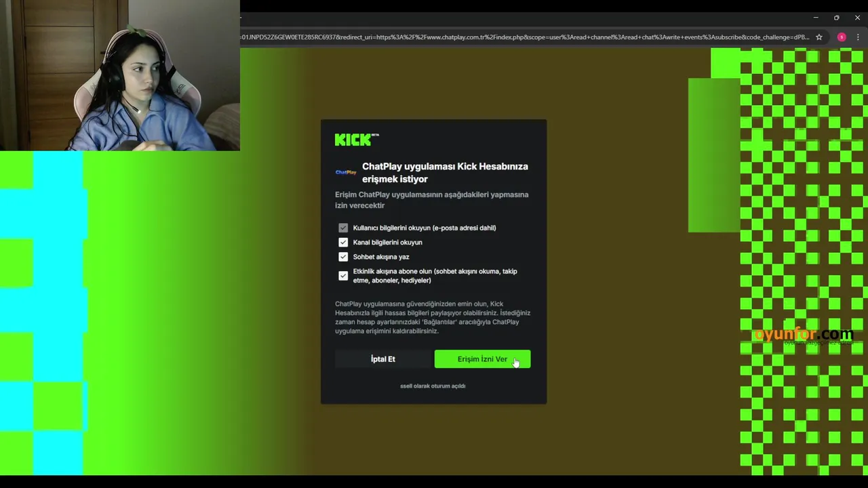The height and width of the screenshot is (488, 868).
Task: Click the 'ssell olarak oturum açıldı' text
Action: (433, 386)
